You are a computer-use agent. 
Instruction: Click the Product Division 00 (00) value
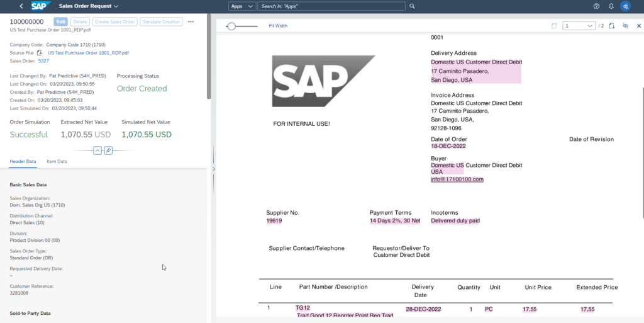tap(35, 240)
